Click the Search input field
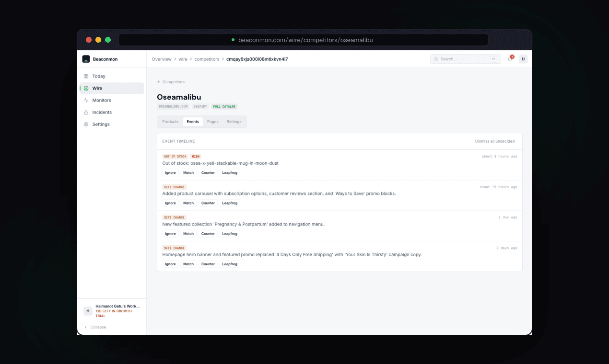This screenshot has width=609, height=364. [x=459, y=59]
